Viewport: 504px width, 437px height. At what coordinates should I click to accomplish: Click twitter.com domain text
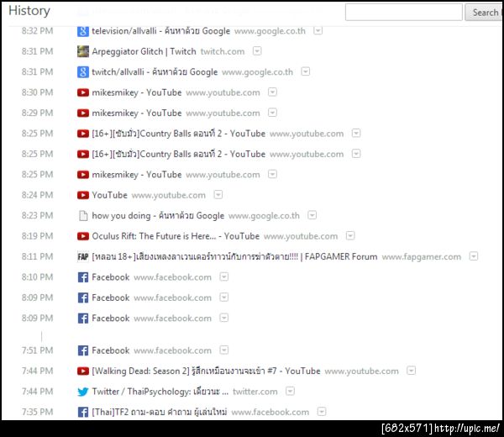(x=255, y=392)
